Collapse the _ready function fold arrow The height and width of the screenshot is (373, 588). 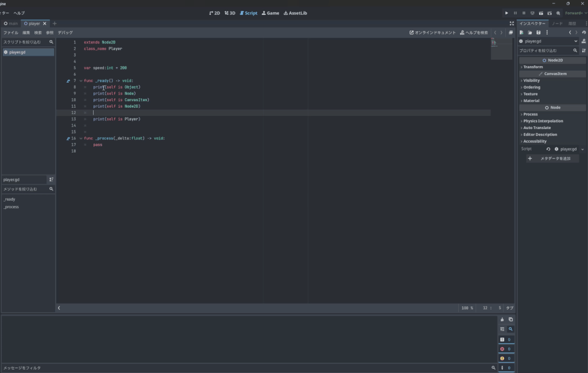80,80
